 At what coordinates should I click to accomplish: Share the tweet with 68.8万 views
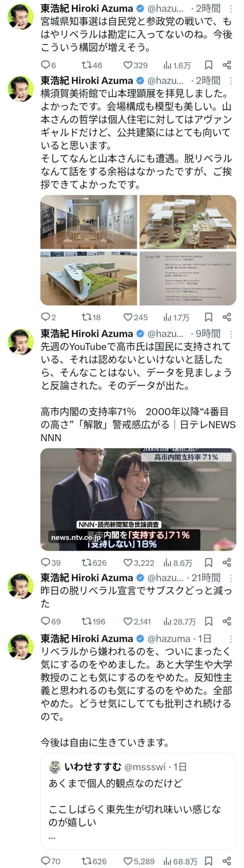227,861
